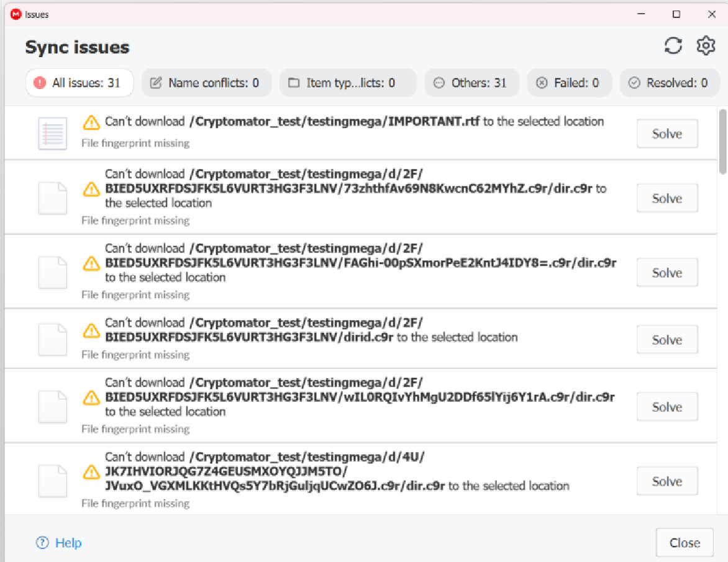Switch to Name conflicts: 0 tab
This screenshot has height=562, width=728.
(207, 83)
